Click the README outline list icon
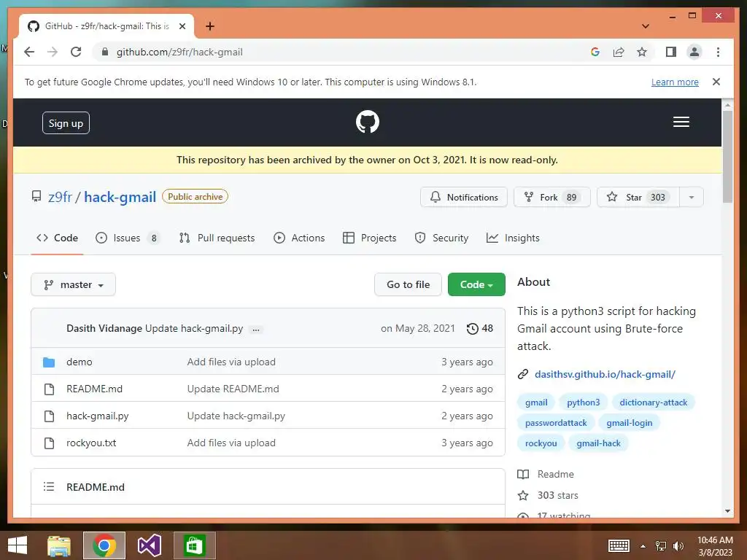 (x=49, y=486)
